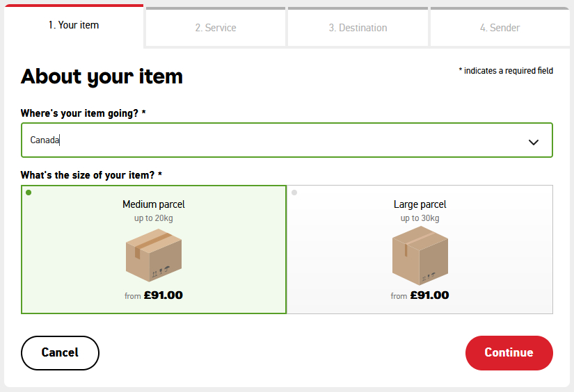Viewport: 574px width, 392px height.
Task: Click the £91.00 price under Medium parcel
Action: (x=163, y=295)
